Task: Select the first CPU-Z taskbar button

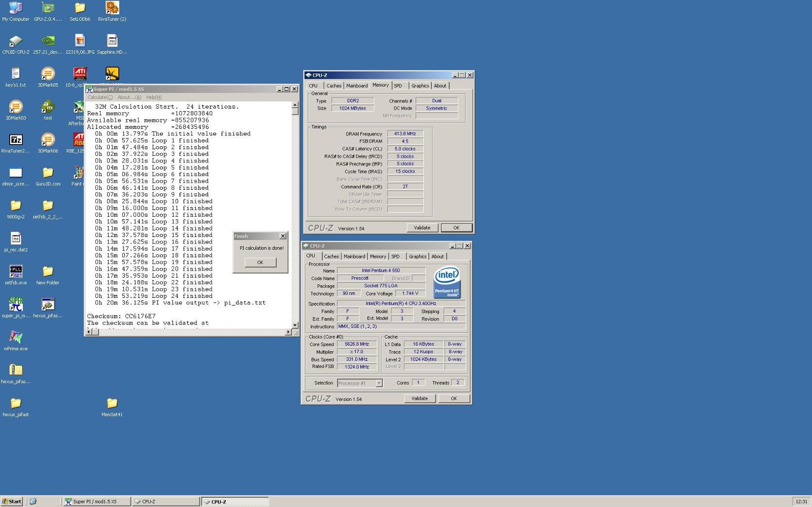Action: point(166,501)
